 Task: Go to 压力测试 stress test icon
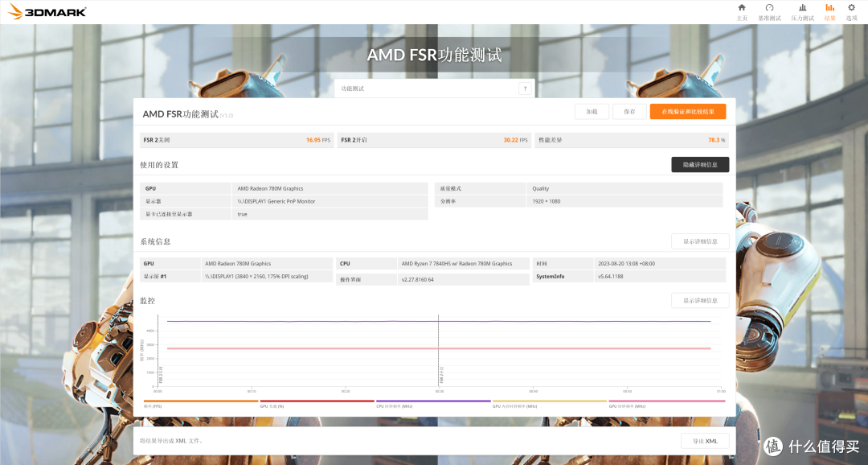pyautogui.click(x=802, y=11)
